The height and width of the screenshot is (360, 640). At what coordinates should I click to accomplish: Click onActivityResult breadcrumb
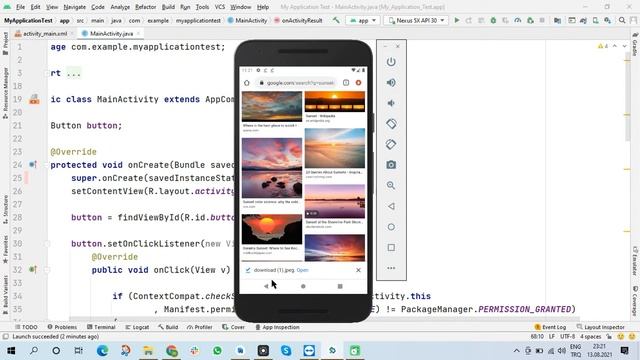coord(298,20)
